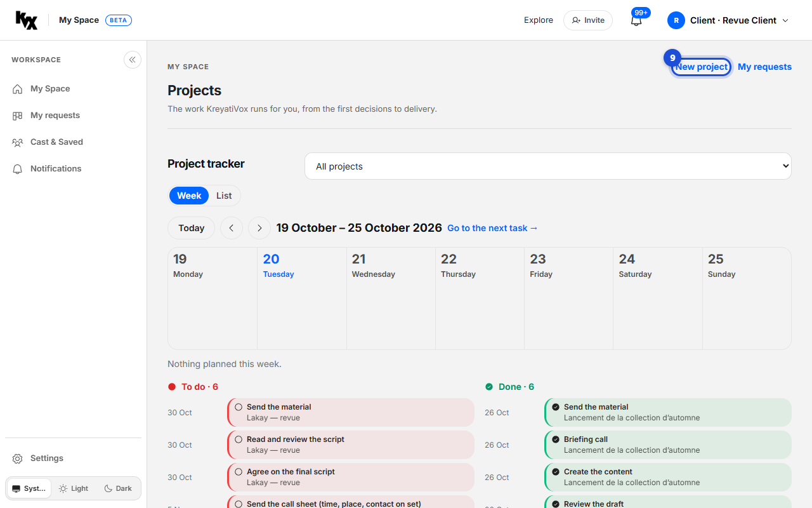Select Friday 23 in the week calendar

569,298
